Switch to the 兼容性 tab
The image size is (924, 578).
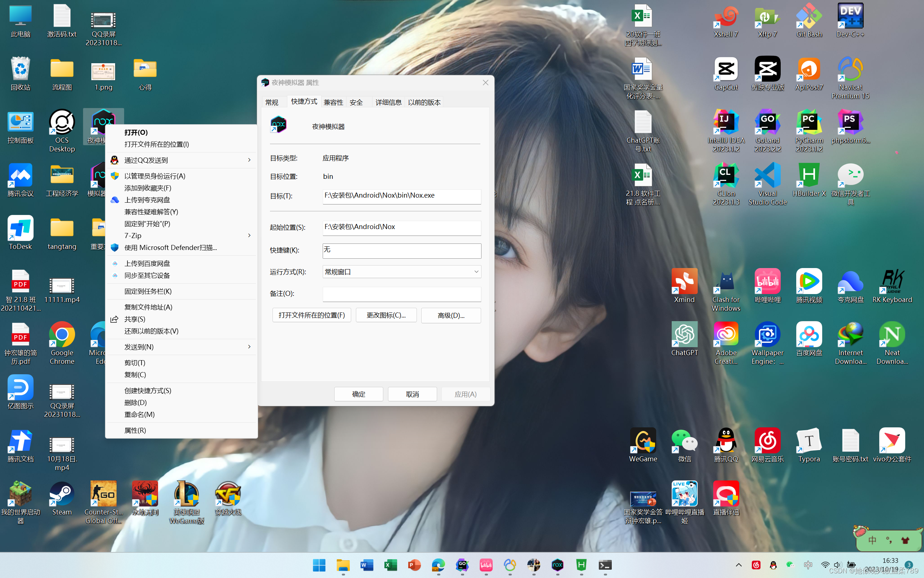[334, 102]
